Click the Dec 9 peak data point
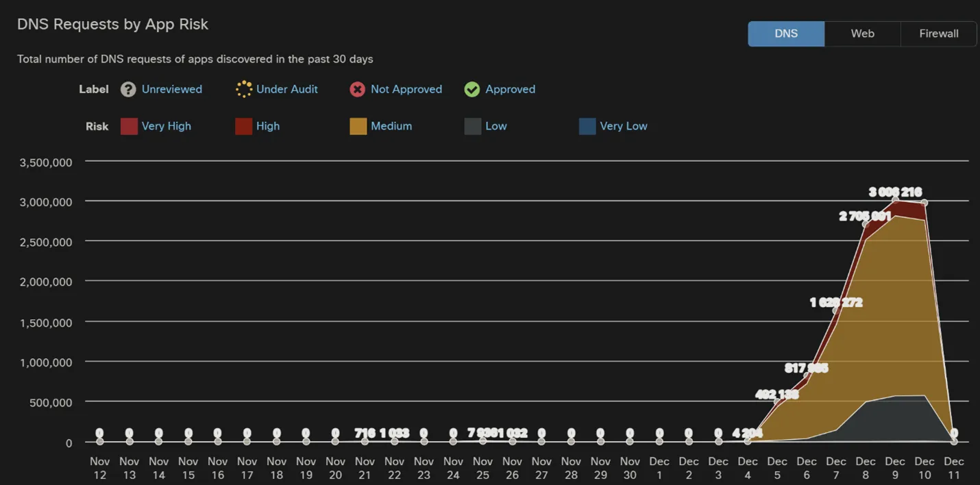This screenshot has width=980, height=485. pos(895,199)
